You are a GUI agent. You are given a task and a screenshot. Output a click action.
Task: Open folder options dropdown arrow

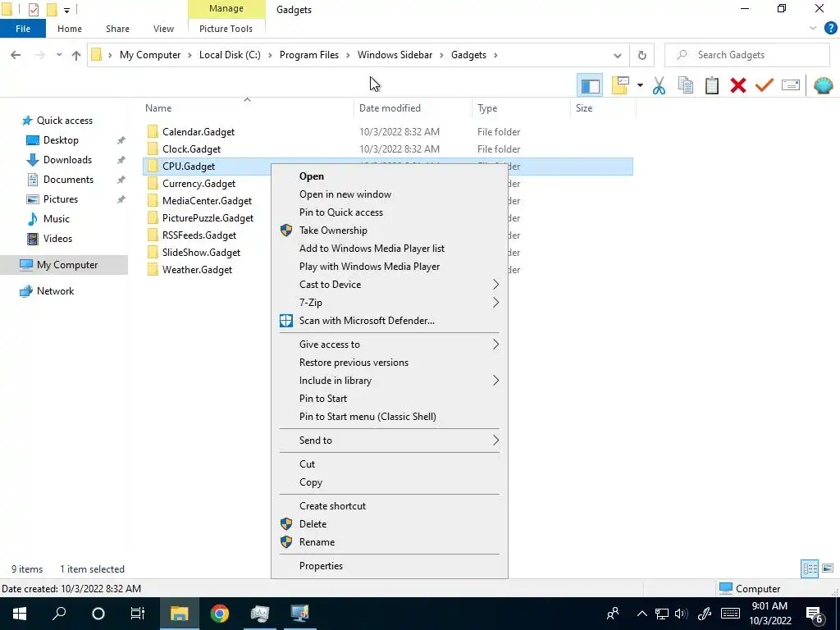click(640, 85)
